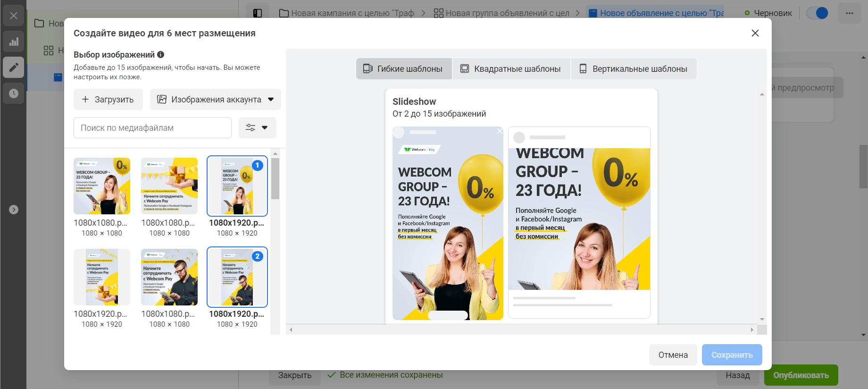868x389 pixels.
Task: Click the Сохранить save button
Action: tap(732, 355)
